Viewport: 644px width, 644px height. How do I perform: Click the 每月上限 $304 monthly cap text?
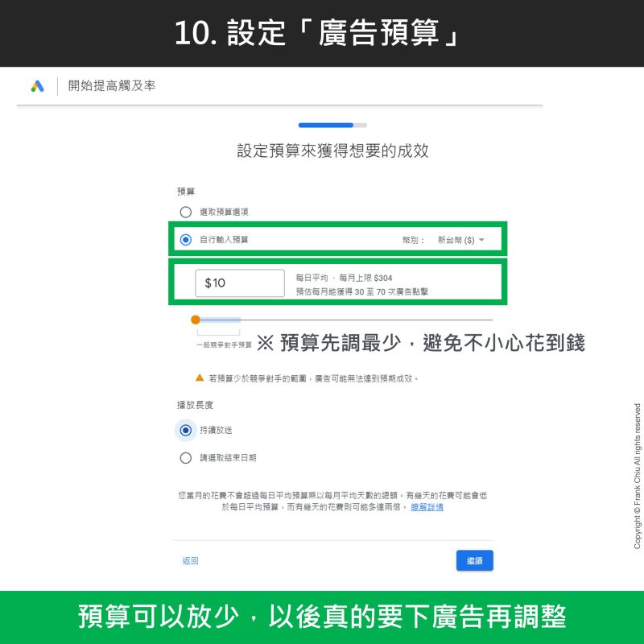coord(367,278)
